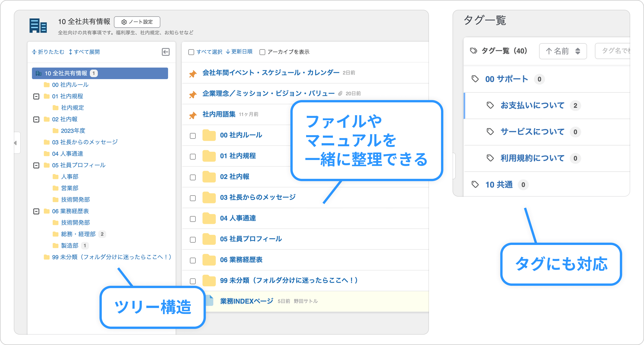Click the sidebar collapse arrow-box icon
Viewport: 644px width, 345px height.
coord(165,52)
